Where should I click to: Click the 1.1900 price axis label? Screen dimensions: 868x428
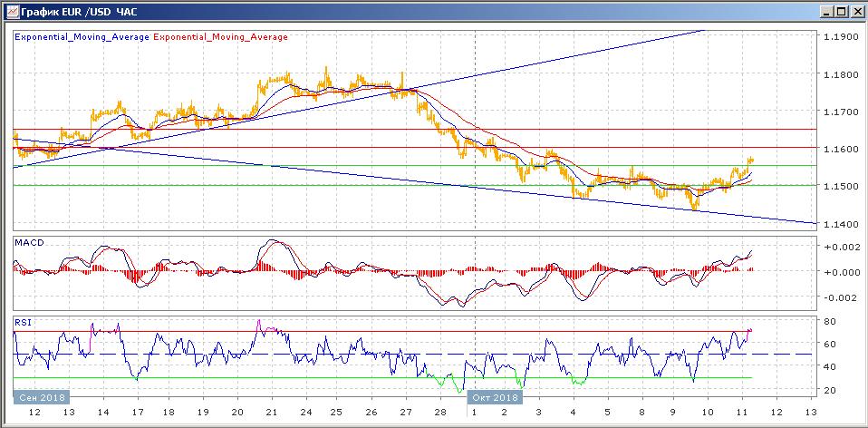pos(838,37)
